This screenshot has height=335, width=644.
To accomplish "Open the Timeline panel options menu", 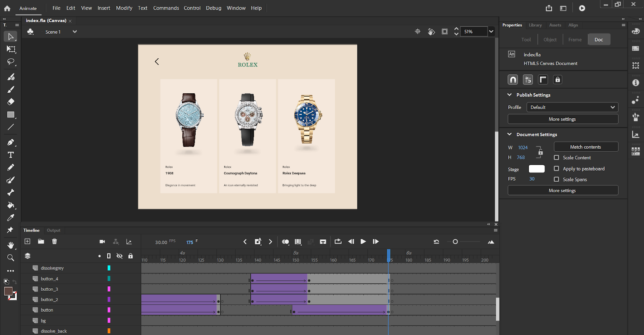I will (x=495, y=230).
